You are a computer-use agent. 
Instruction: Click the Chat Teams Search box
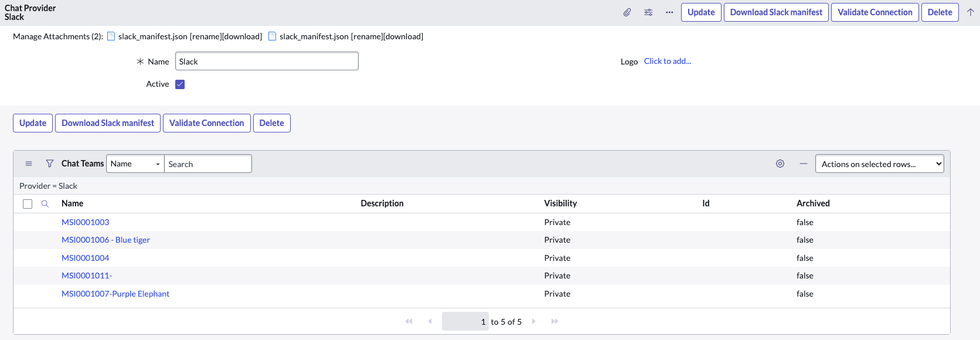208,164
